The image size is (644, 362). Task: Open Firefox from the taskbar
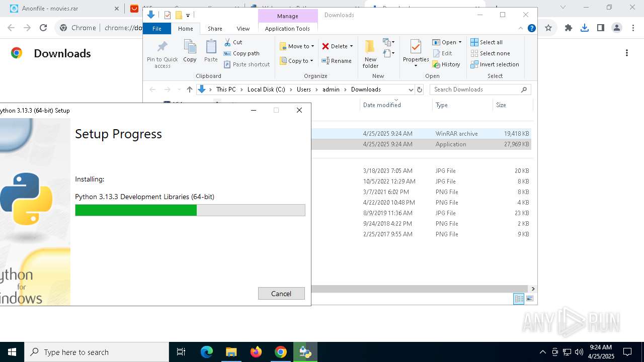tap(256, 352)
